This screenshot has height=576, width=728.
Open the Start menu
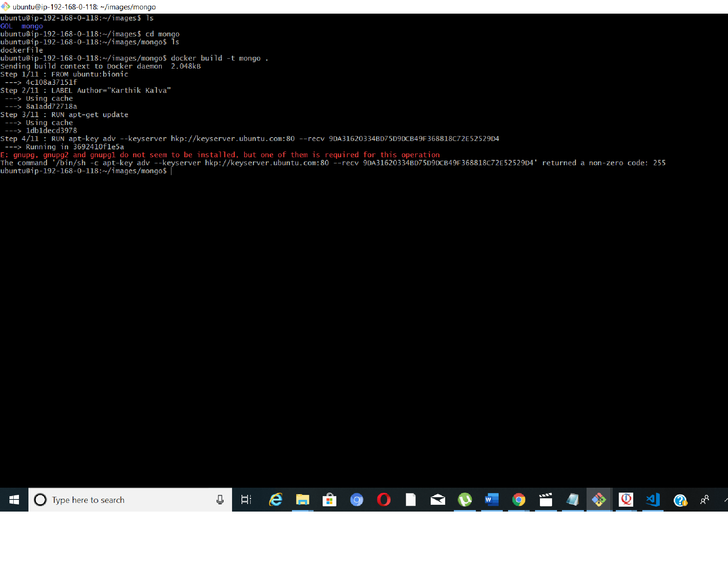(14, 500)
